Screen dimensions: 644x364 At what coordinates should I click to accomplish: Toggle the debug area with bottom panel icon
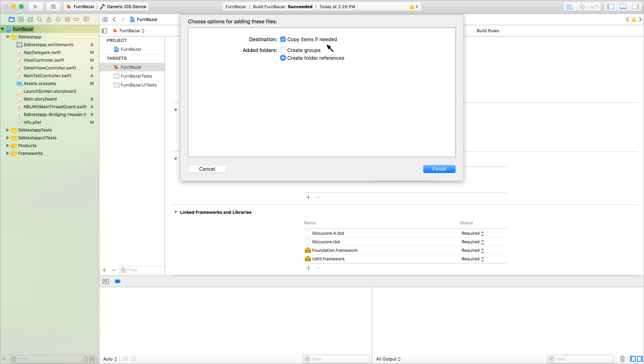pyautogui.click(x=623, y=7)
